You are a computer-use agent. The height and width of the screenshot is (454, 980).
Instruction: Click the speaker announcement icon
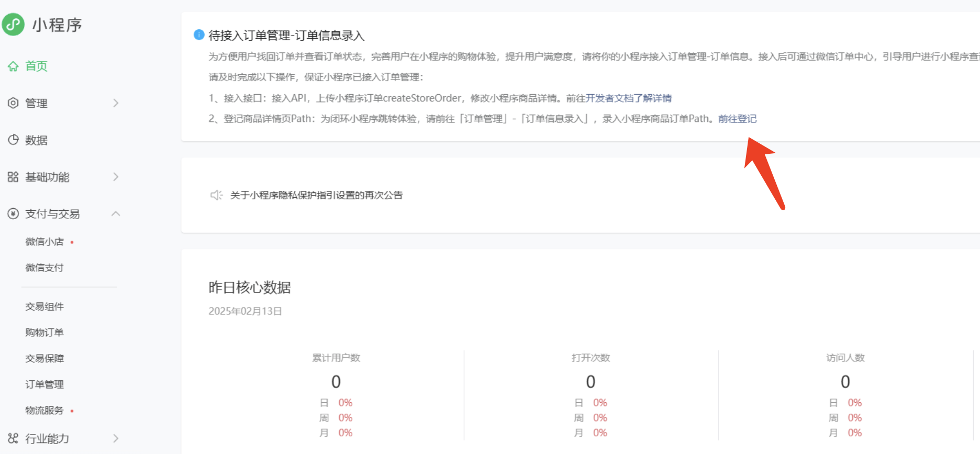[x=216, y=195]
